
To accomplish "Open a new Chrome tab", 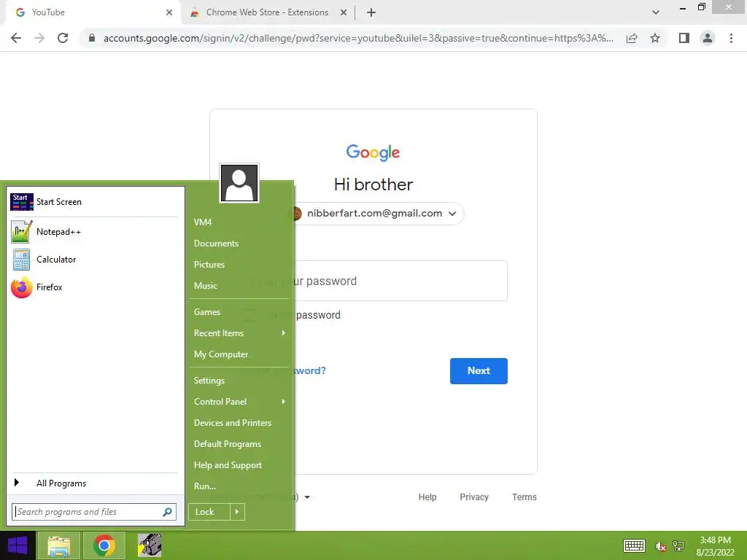I will (371, 12).
